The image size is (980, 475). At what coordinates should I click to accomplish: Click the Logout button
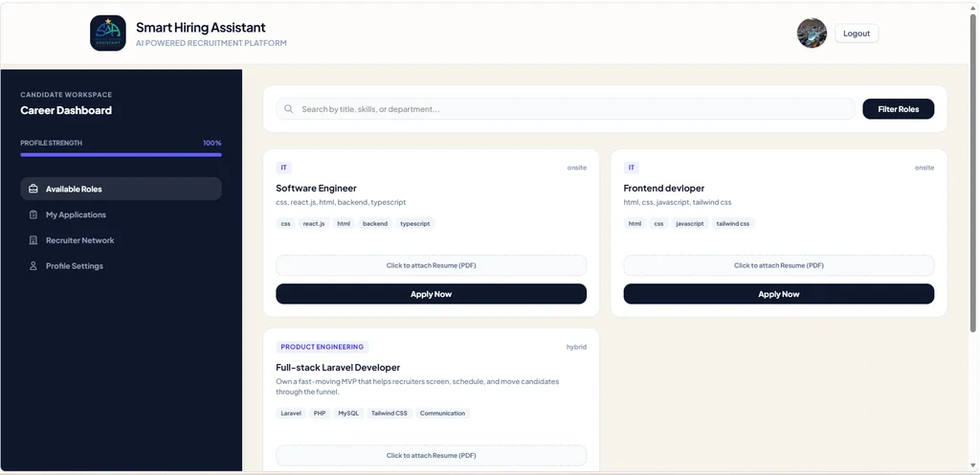[857, 34]
